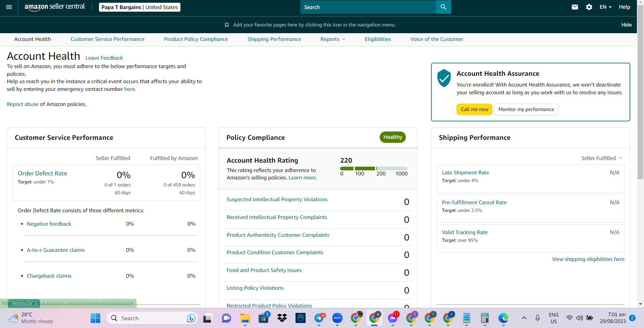This screenshot has width=644, height=328.
Task: Click the Call me now button
Action: point(474,109)
